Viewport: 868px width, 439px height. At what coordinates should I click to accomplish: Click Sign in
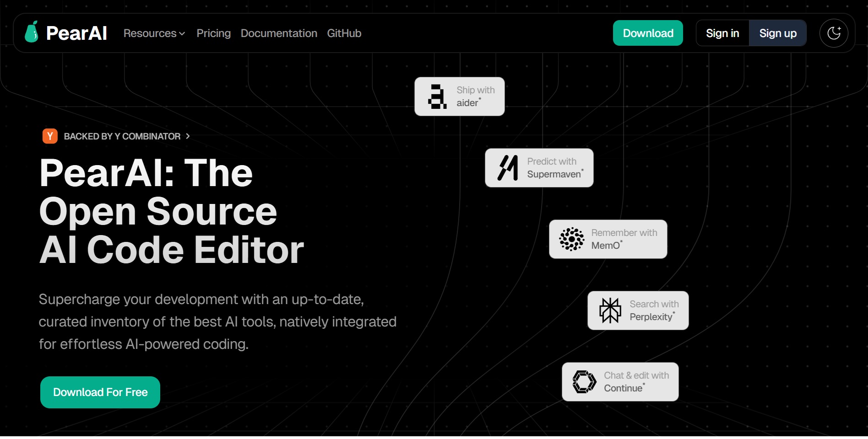pyautogui.click(x=722, y=33)
